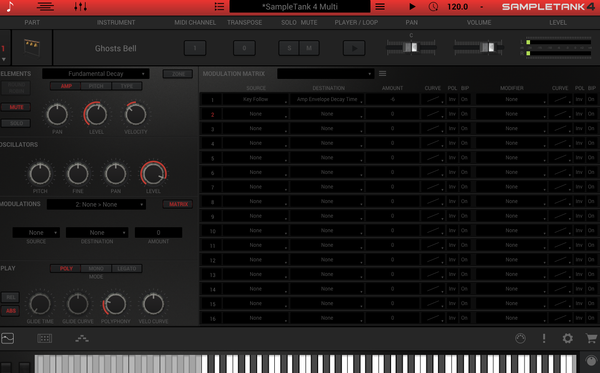The width and height of the screenshot is (600, 373).
Task: Toggle the Round Robin button
Action: [x=16, y=88]
